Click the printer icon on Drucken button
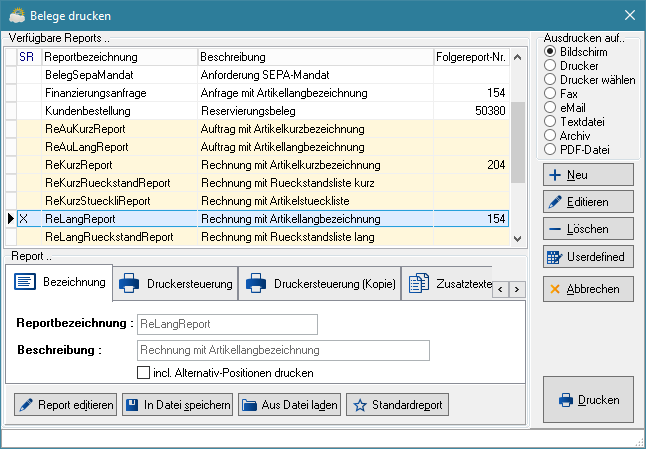 (x=566, y=400)
